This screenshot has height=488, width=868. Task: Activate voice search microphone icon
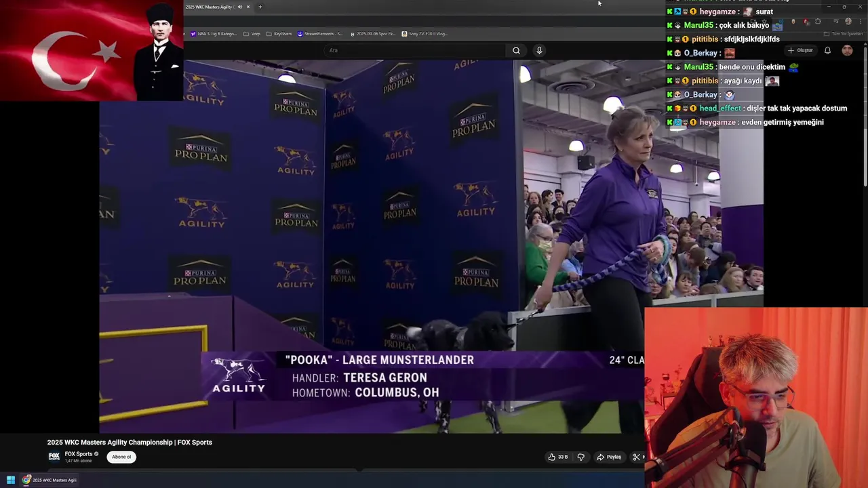pyautogui.click(x=539, y=50)
